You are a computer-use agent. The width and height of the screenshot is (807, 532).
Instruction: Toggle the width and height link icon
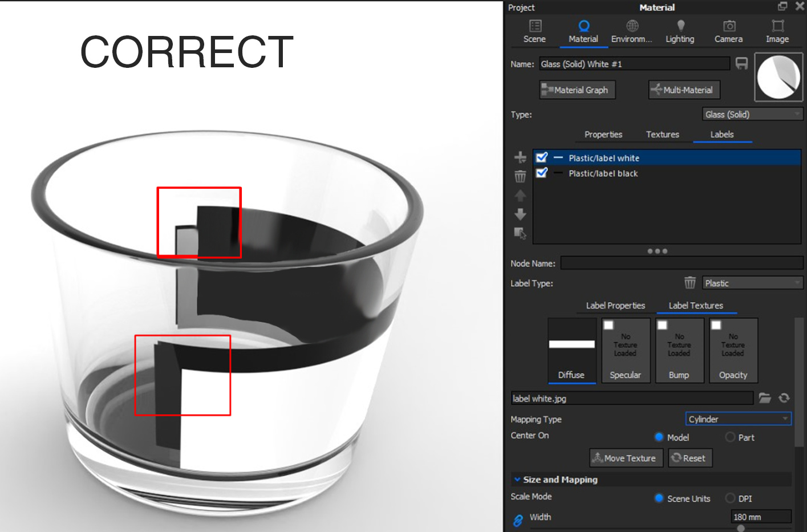click(518, 519)
